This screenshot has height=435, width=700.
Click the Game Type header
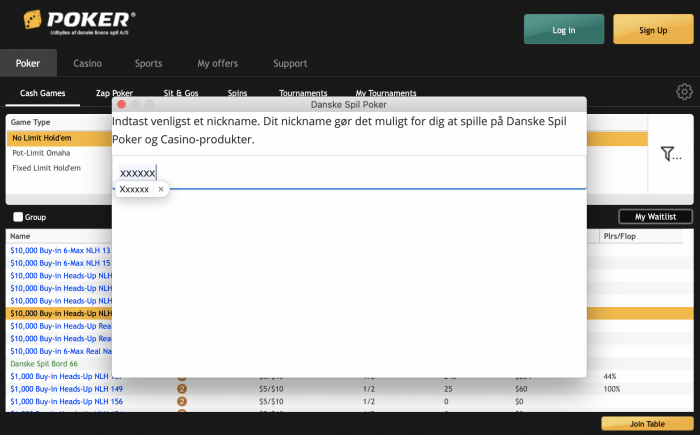(x=30, y=122)
